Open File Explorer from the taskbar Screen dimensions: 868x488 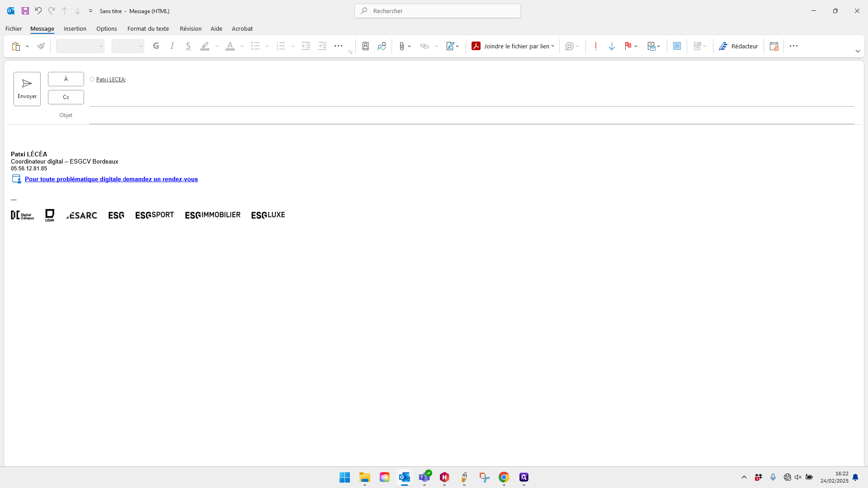(x=365, y=477)
